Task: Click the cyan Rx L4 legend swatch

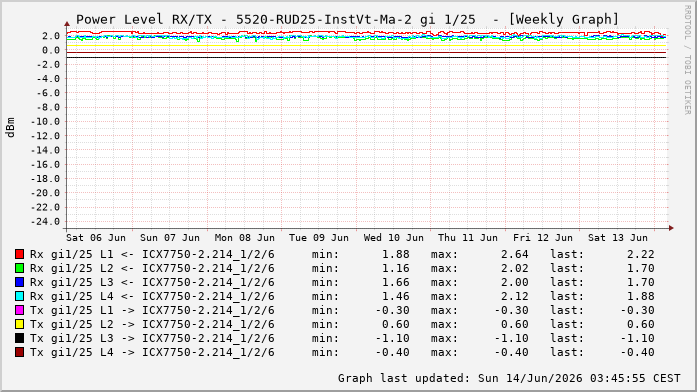Action: (19, 296)
